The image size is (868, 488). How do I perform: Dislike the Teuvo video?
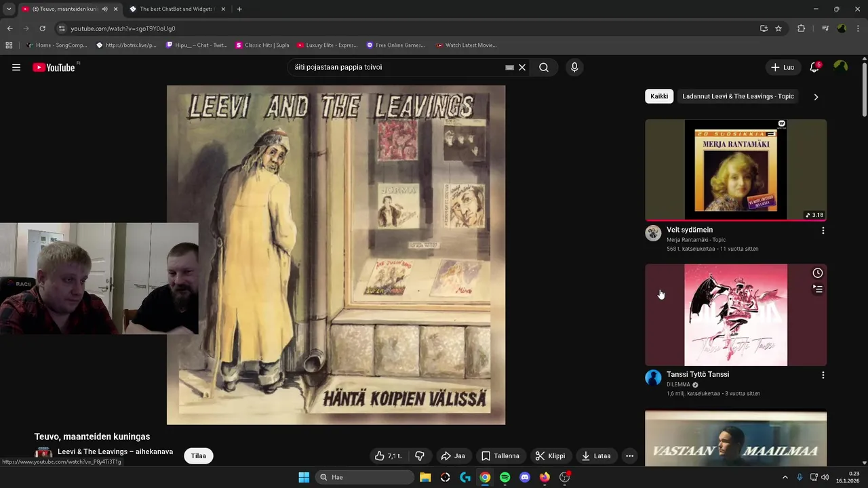[x=420, y=456]
